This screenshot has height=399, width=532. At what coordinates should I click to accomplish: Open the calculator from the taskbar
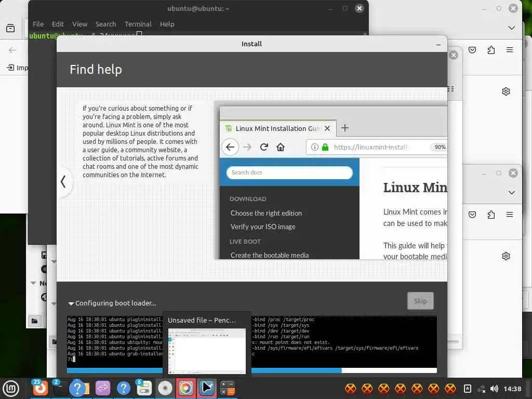pos(228,388)
